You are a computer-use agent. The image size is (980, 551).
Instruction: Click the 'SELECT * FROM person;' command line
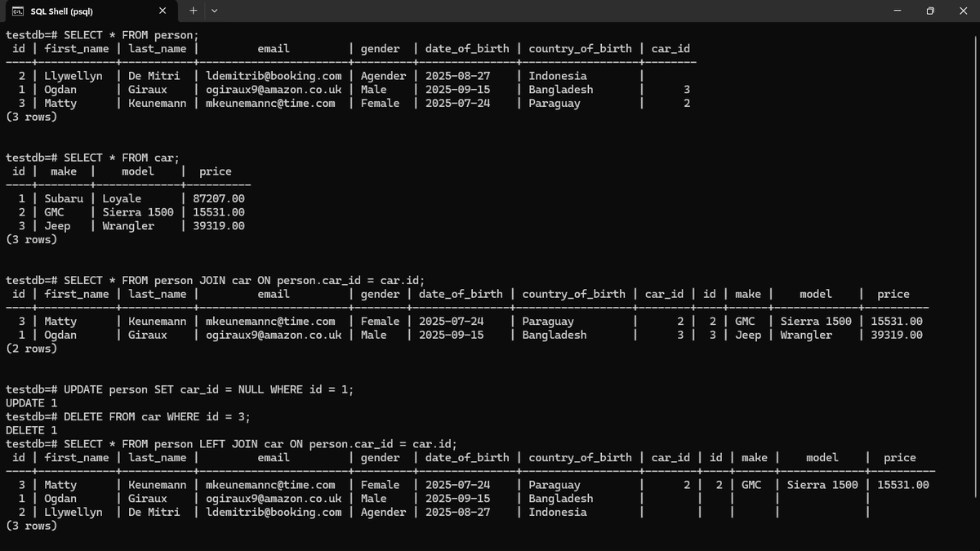[x=102, y=35]
